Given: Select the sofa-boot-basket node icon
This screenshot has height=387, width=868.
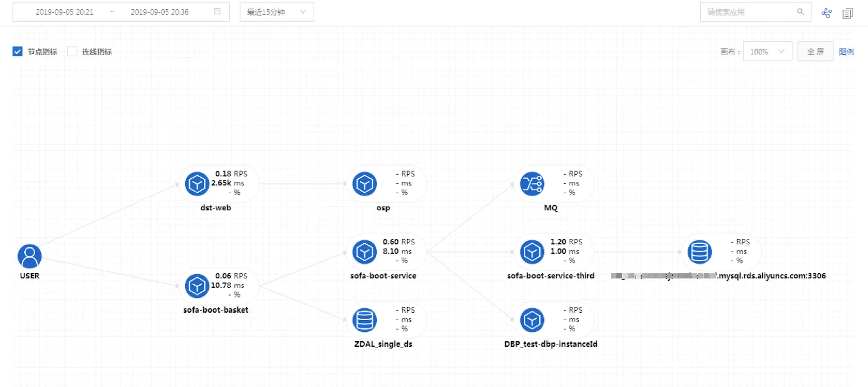Looking at the screenshot, I should [x=197, y=286].
